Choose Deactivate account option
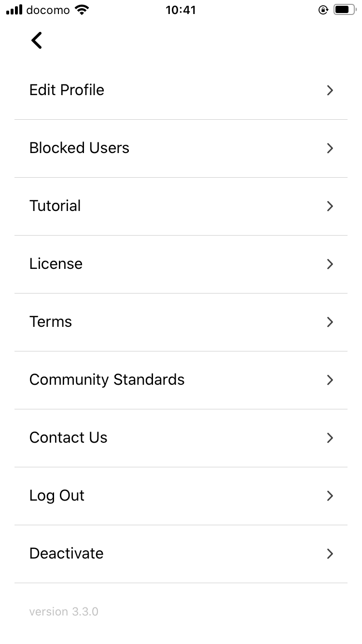362x644 pixels. tap(181, 554)
